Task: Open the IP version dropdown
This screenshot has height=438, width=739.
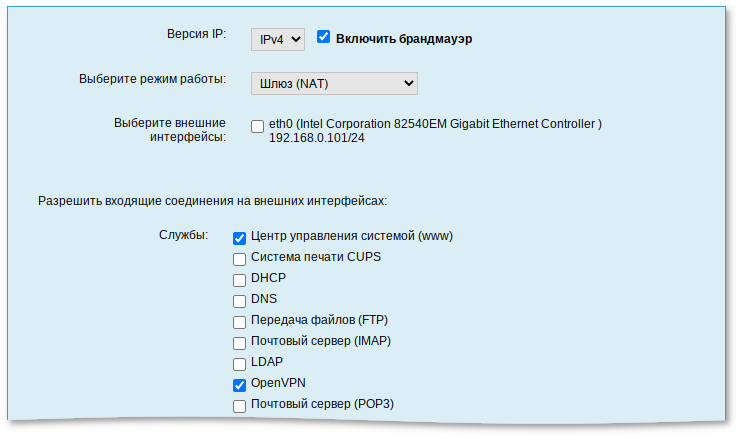Action: (276, 38)
